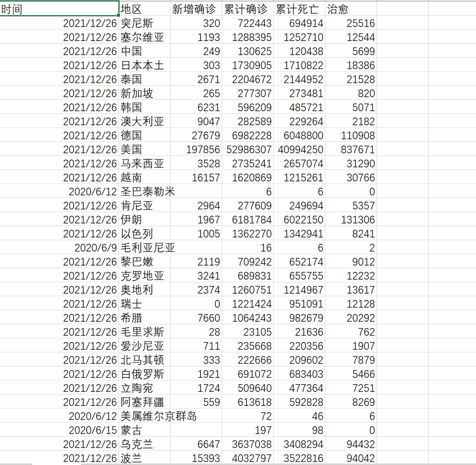Click the 美国 region cell
The image size is (476, 465).
(144, 150)
